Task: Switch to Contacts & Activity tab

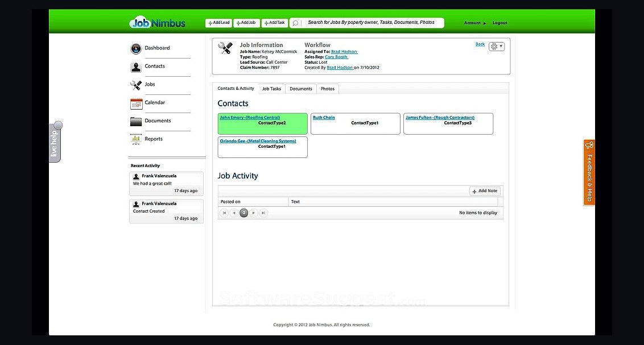Action: pyautogui.click(x=236, y=89)
